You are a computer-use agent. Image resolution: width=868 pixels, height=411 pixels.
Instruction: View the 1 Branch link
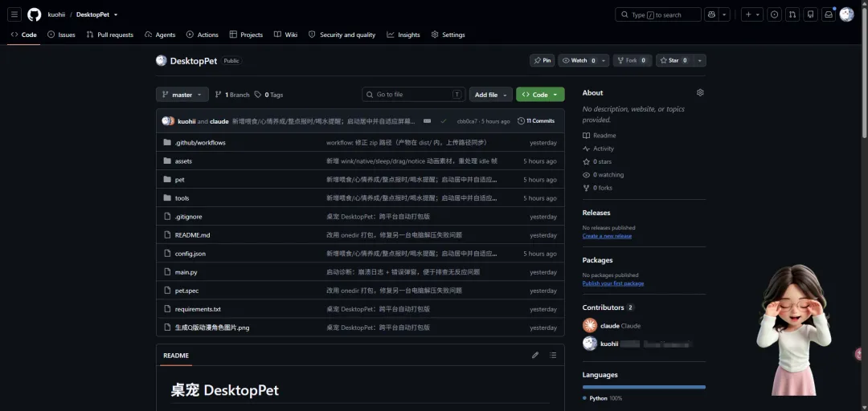pos(232,95)
